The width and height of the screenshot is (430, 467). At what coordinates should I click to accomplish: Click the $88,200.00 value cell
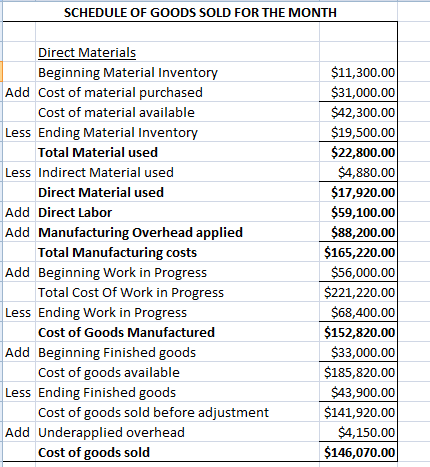358,232
